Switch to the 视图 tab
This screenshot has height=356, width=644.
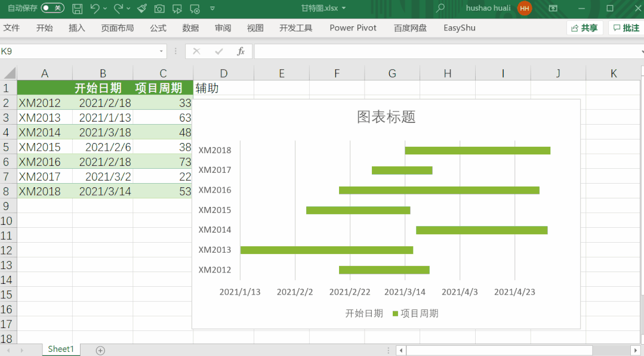[255, 28]
